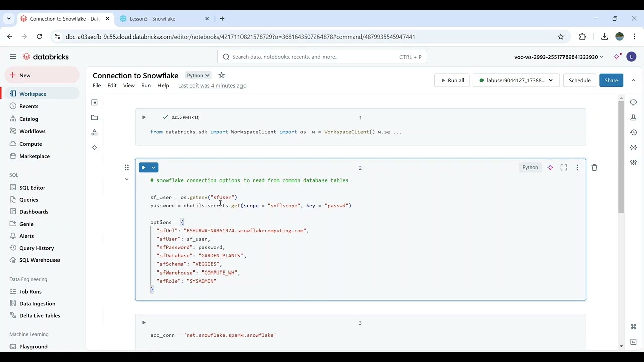Viewport: 644px width, 362px height.
Task: Delete cell 2 with trash icon
Action: click(594, 167)
